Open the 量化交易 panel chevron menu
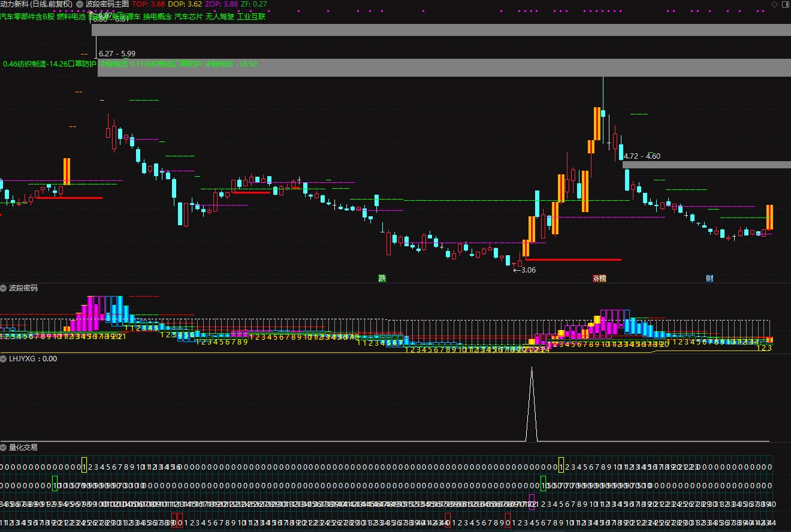This screenshot has height=532, width=791. [4, 448]
